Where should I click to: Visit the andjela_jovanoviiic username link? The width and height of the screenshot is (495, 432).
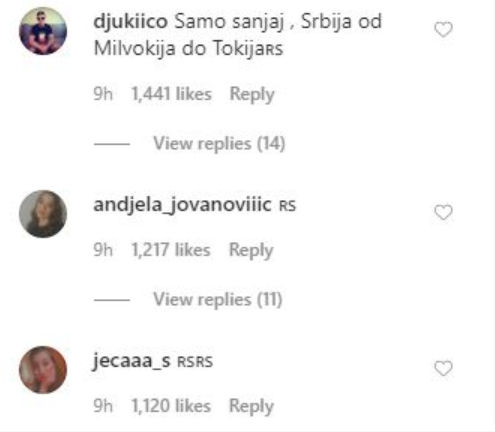pyautogui.click(x=182, y=205)
